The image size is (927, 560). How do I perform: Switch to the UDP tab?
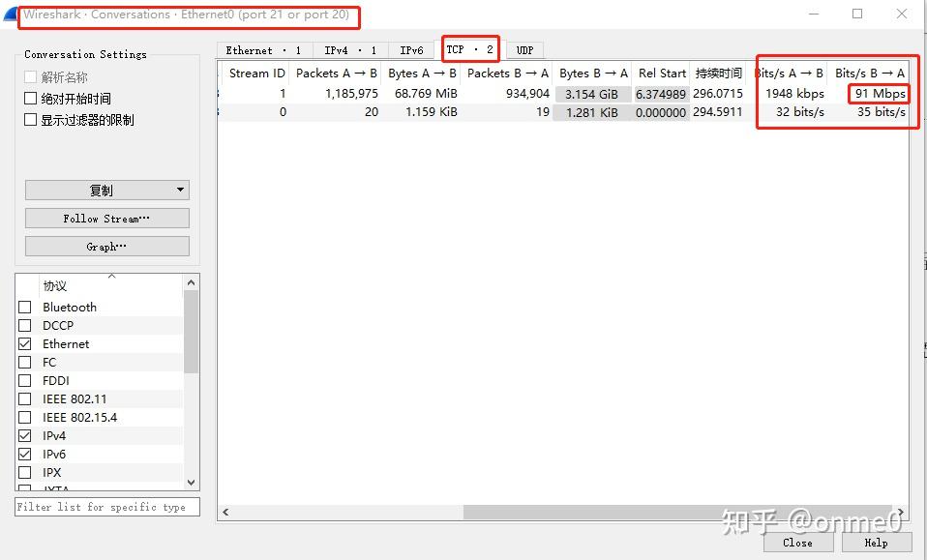pos(524,49)
